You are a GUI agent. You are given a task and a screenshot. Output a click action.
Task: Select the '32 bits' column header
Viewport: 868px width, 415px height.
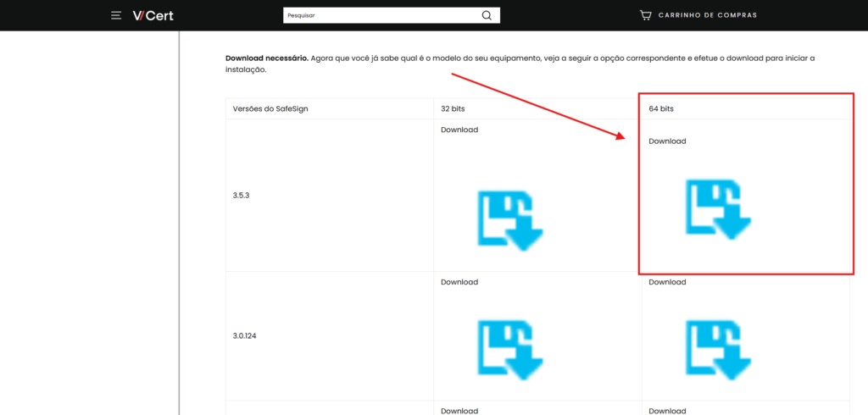(x=537, y=109)
